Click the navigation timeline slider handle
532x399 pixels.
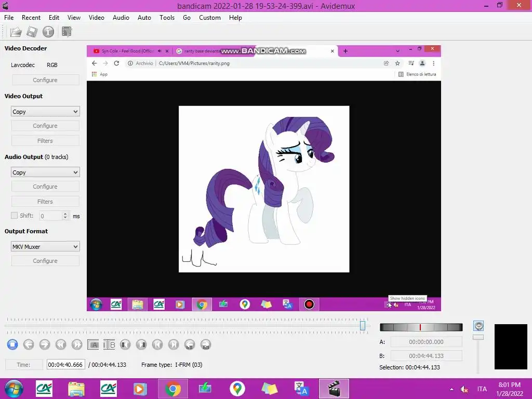pyautogui.click(x=362, y=326)
